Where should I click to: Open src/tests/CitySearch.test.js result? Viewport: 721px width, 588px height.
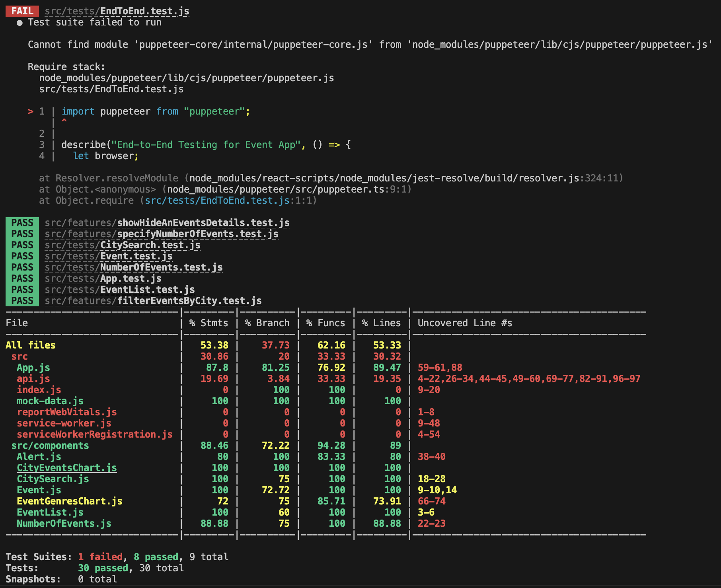click(x=123, y=245)
